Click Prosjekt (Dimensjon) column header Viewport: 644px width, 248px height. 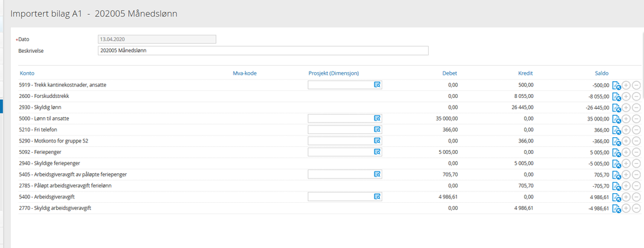(x=333, y=73)
